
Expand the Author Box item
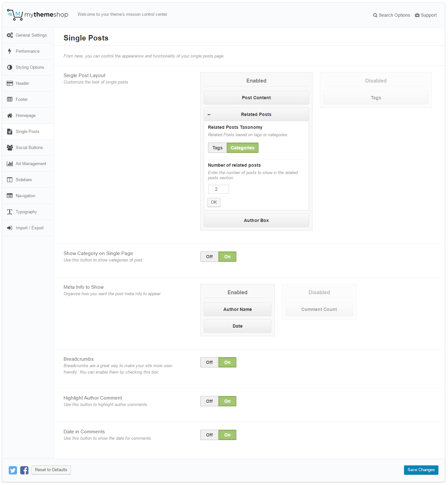tap(256, 220)
